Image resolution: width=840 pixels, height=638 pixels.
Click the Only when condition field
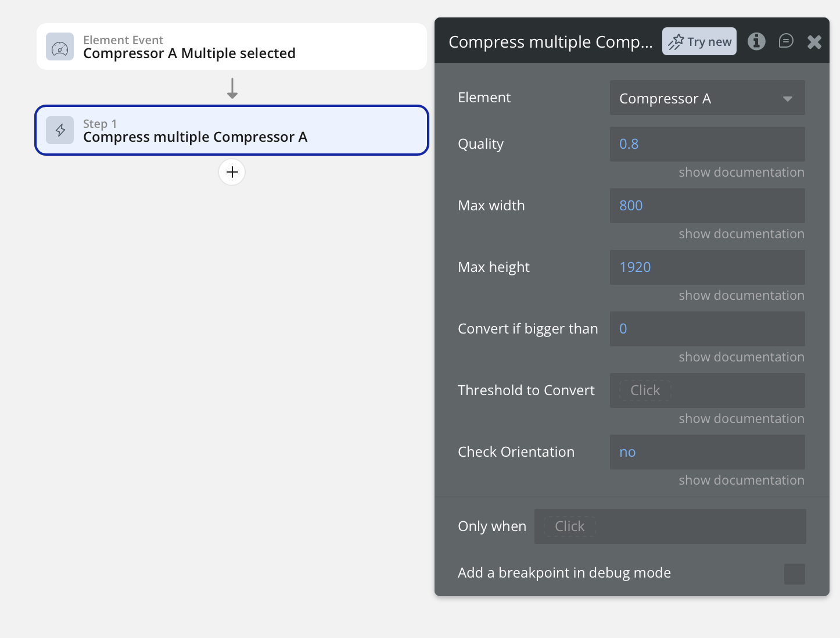(x=670, y=526)
